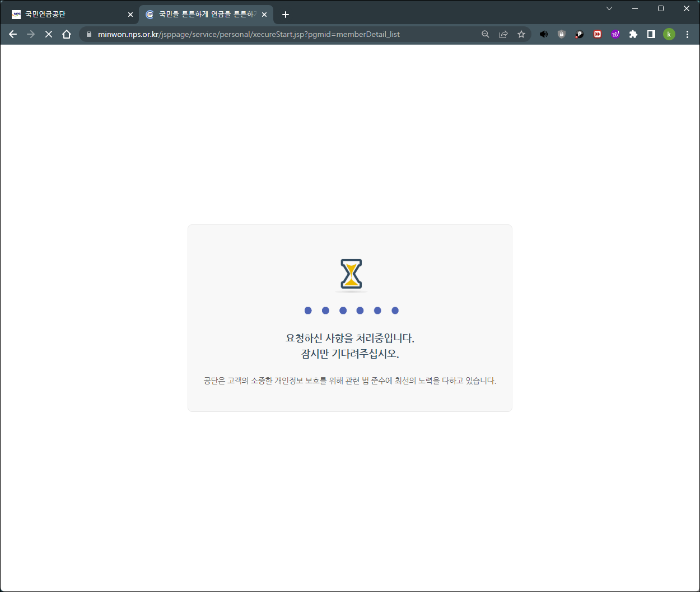Mute the tab audio via the speaker icon
Viewport: 700px width, 592px height.
pyautogui.click(x=543, y=34)
